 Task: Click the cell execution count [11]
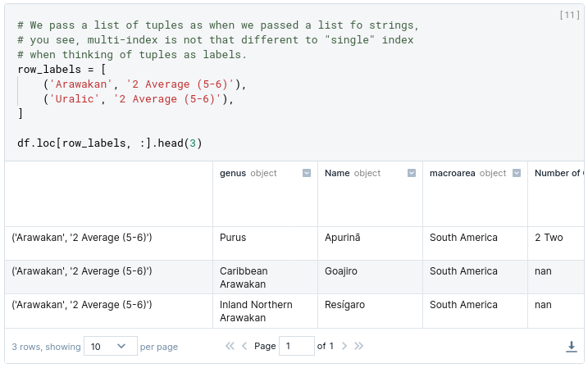click(569, 15)
